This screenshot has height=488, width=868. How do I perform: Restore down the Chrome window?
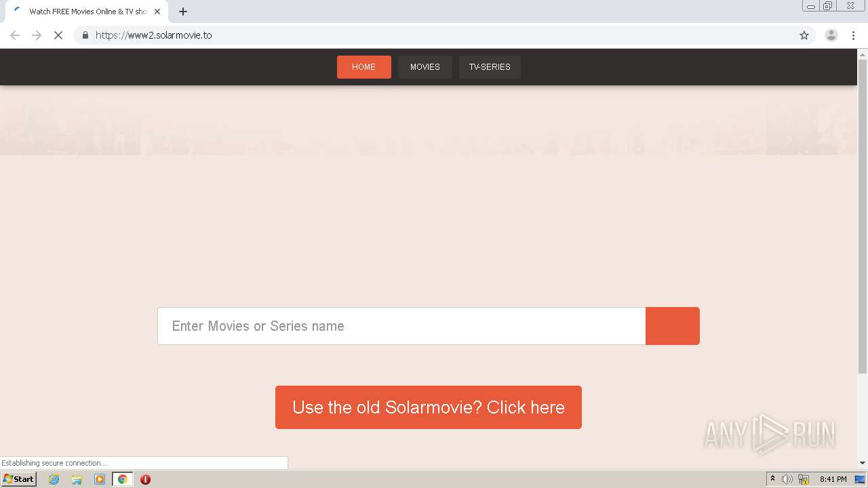point(828,6)
